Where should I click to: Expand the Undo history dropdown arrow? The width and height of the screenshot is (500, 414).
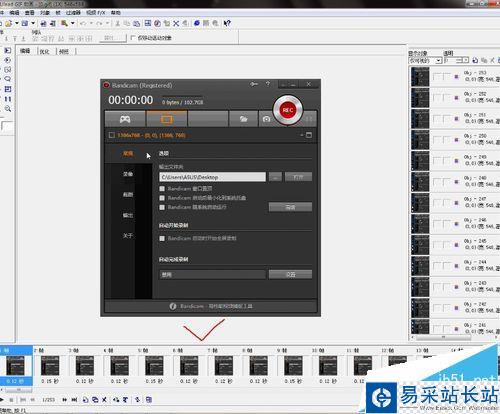point(91,23)
